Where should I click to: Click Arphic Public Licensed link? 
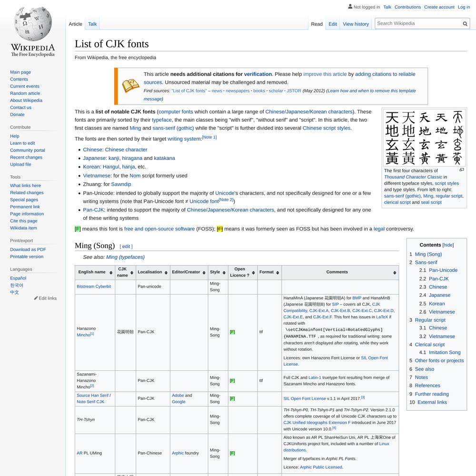click(321, 467)
